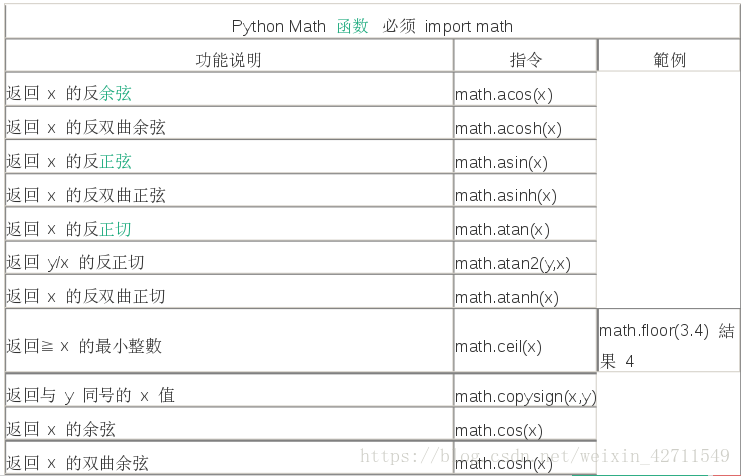Click the 返回≧ x 的最小整數 description
Image resolution: width=741 pixels, height=476 pixels.
coord(84,347)
